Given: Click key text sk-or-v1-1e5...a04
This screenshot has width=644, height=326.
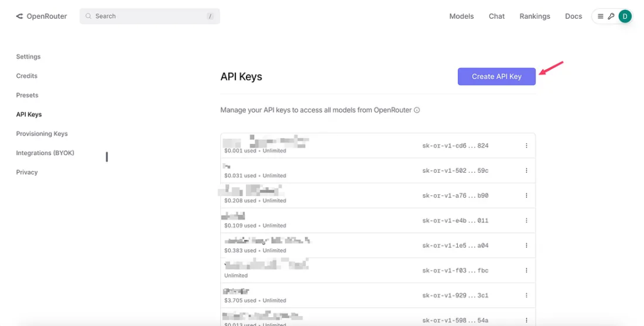Looking at the screenshot, I should tap(455, 246).
